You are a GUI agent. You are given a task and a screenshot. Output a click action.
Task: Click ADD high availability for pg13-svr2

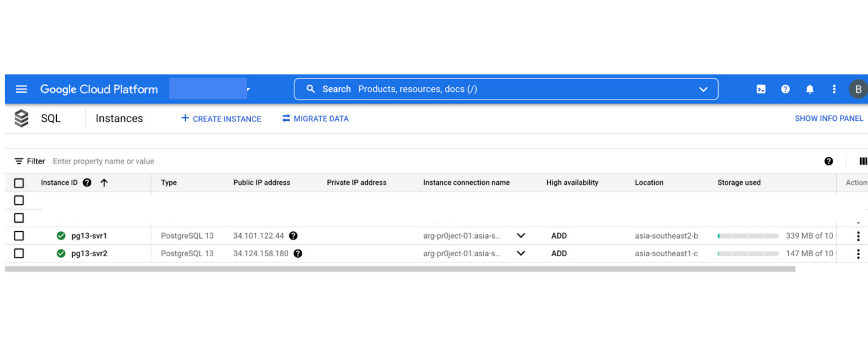pos(559,254)
